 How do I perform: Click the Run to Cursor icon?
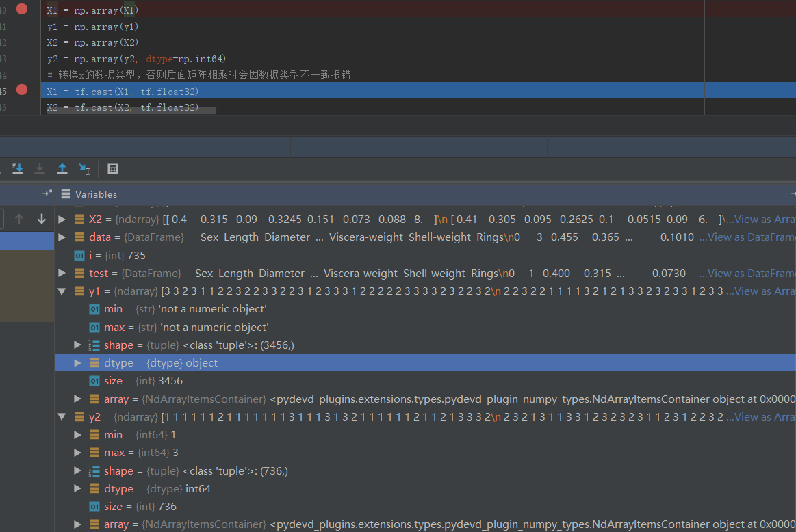click(x=84, y=169)
